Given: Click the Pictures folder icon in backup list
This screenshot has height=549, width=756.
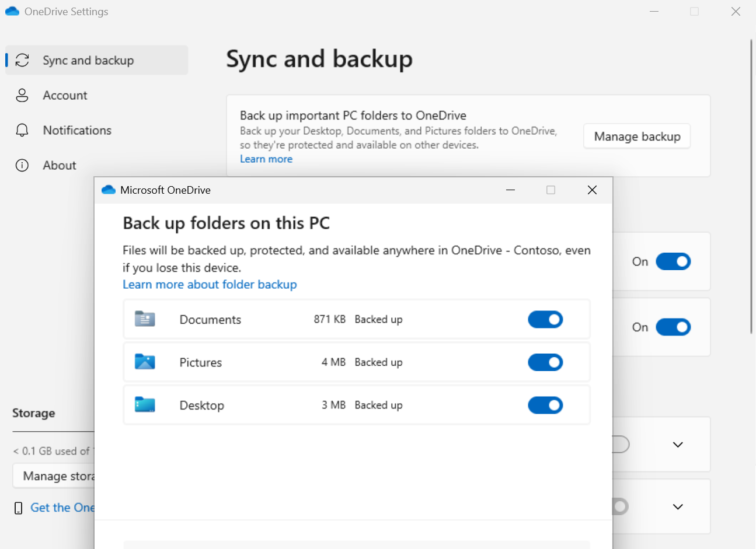Looking at the screenshot, I should (x=145, y=362).
